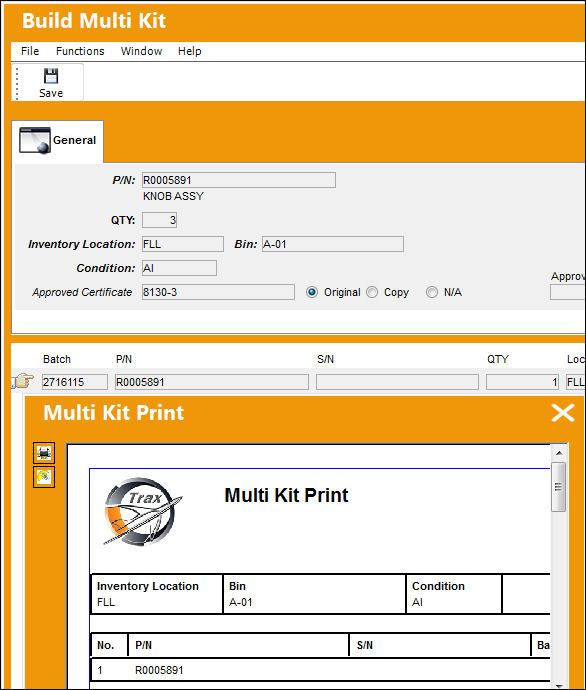
Task: Click the toolbar drag handle dots
Action: (x=17, y=83)
